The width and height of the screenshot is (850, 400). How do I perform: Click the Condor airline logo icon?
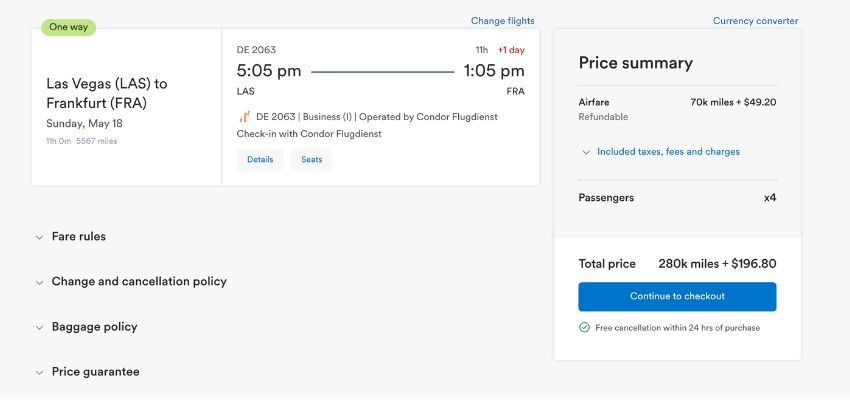(x=244, y=117)
